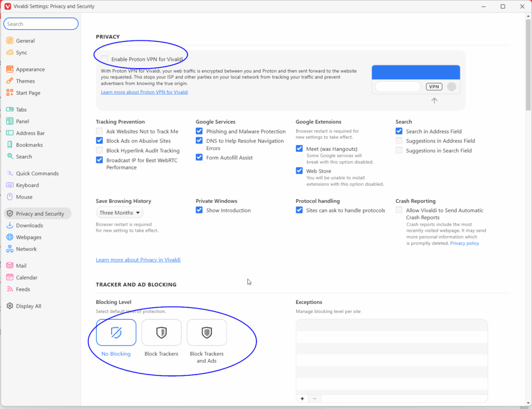
Task: Switch to Appearance settings section
Action: (x=30, y=69)
